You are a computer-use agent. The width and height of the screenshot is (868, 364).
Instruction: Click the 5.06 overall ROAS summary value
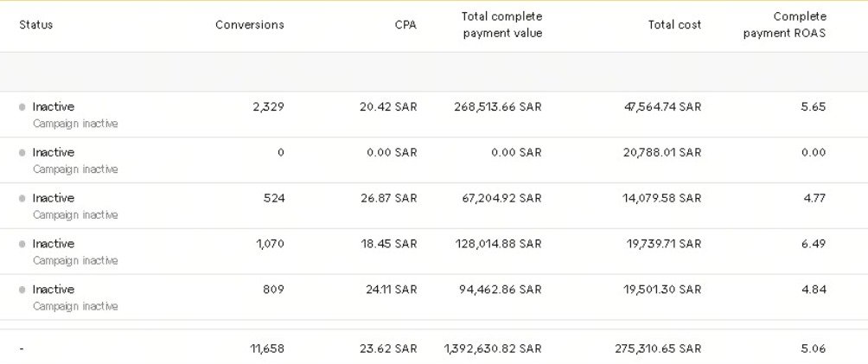[813, 349]
